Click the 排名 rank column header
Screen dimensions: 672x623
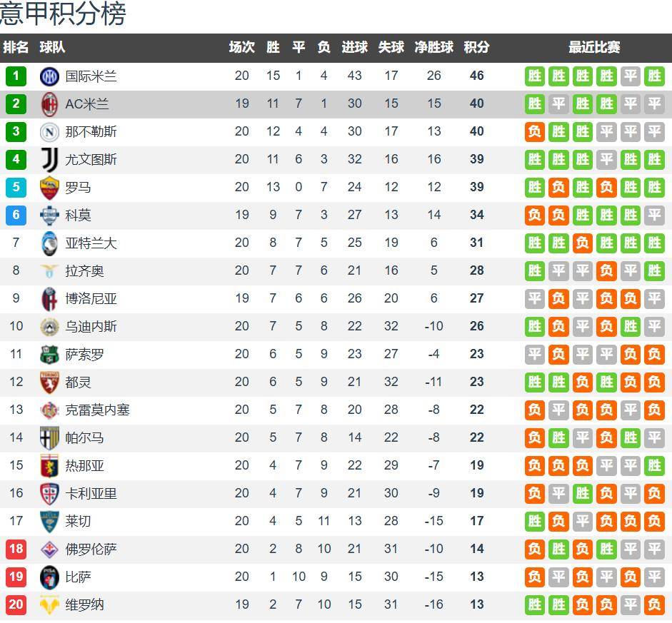coord(16,48)
